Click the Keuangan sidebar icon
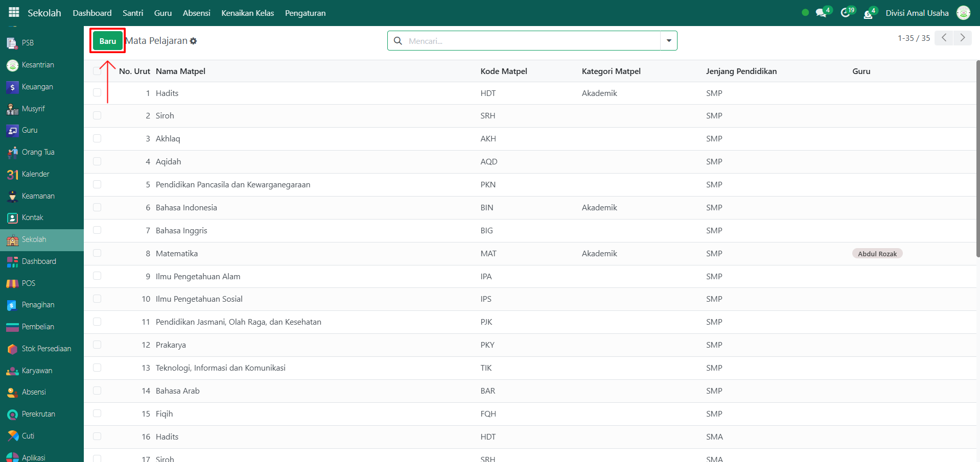980x462 pixels. [12, 87]
